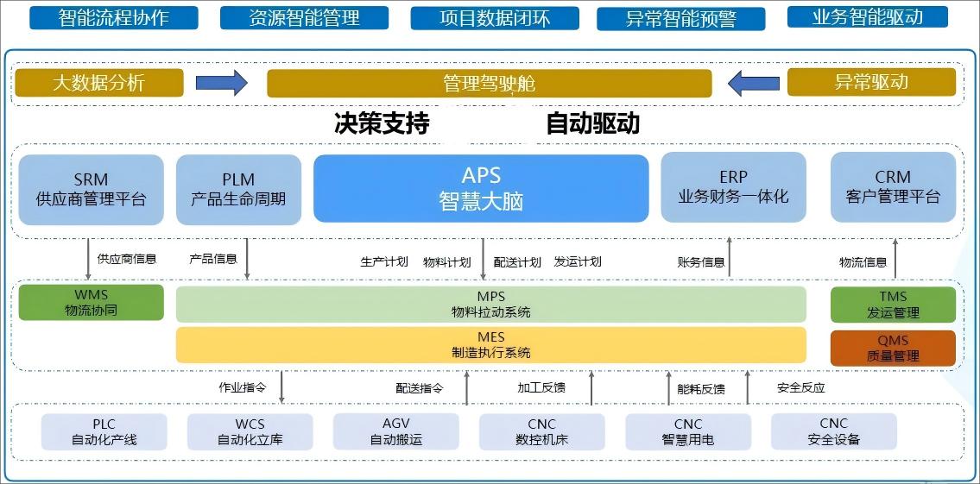Click the 生产计划 label
Viewport: 980px width, 484px height.
(384, 261)
